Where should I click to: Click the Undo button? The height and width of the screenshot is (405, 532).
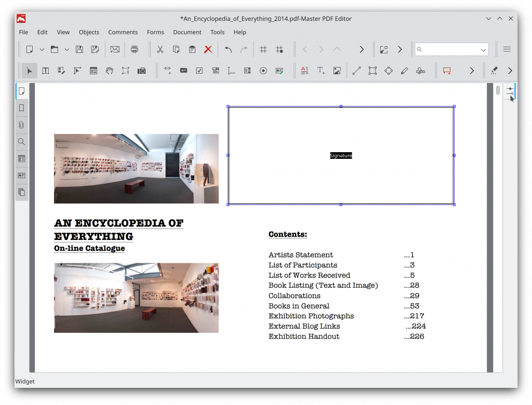click(228, 49)
